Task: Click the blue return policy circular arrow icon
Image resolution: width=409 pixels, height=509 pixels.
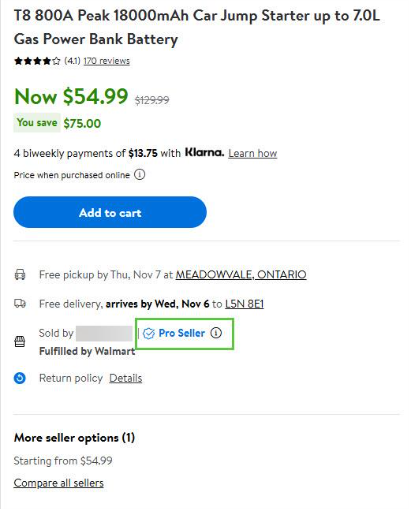Action: click(x=20, y=378)
